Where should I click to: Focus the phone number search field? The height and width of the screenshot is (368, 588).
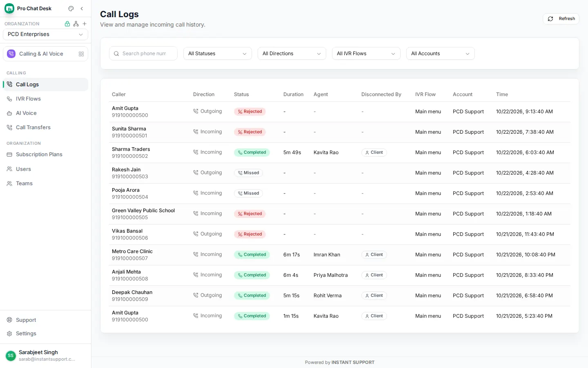(143, 54)
